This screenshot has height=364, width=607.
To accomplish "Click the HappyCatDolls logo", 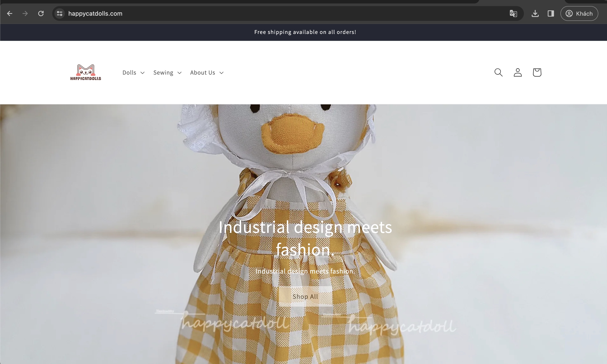I will click(x=86, y=72).
